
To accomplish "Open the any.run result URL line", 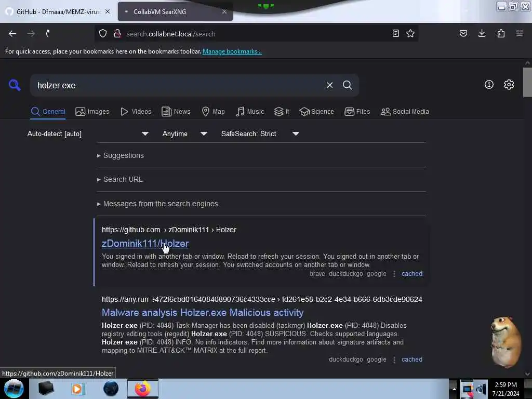I will click(x=262, y=299).
